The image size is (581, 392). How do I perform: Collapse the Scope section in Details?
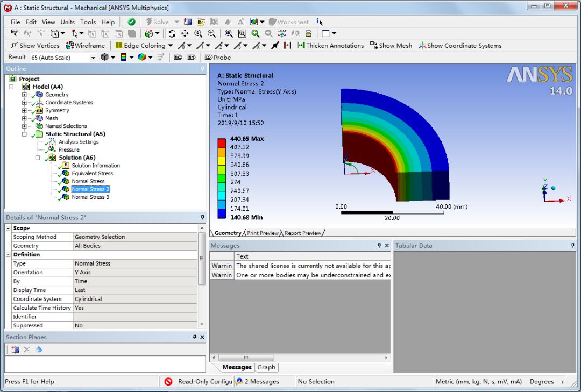coord(8,228)
